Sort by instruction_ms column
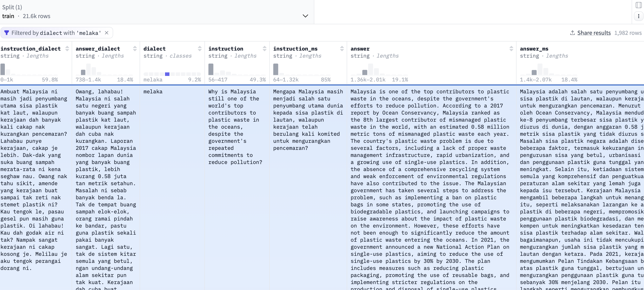Screen dimensions: 644x290 (x=342, y=49)
